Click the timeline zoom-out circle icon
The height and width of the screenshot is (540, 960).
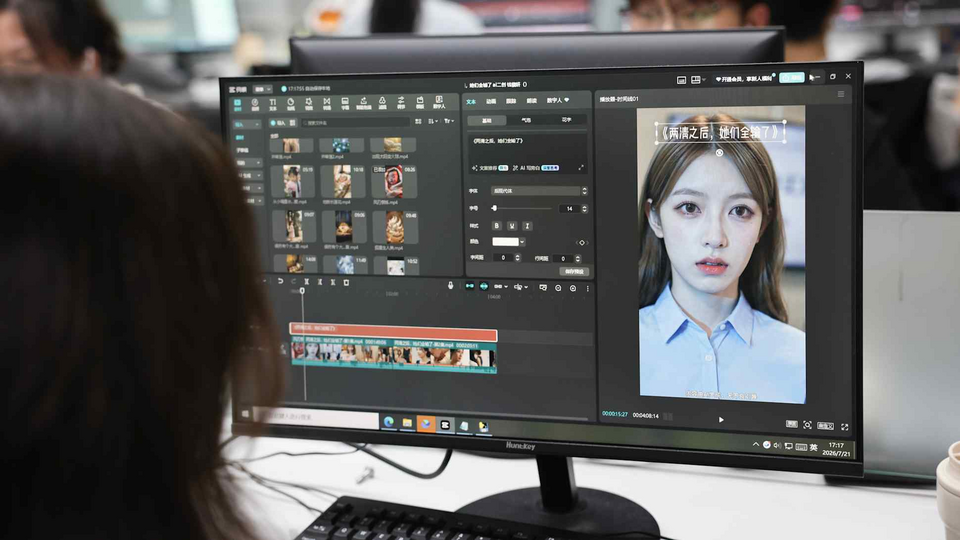point(558,288)
